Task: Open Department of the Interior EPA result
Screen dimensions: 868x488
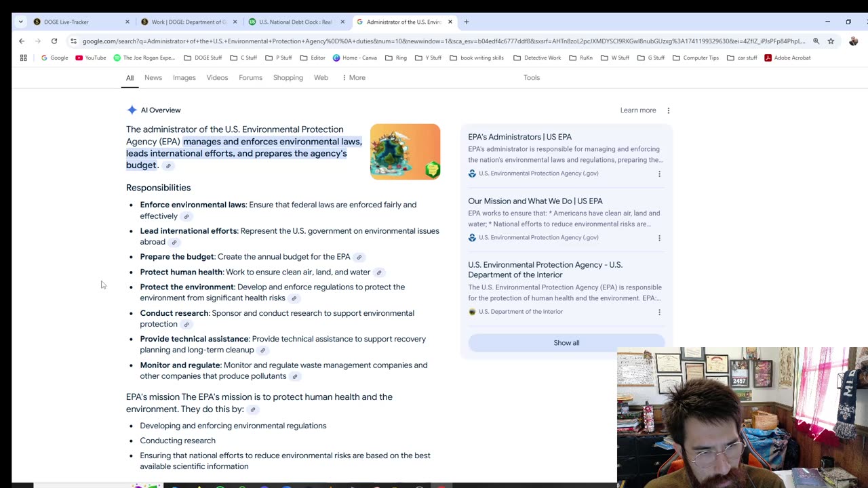Action: (545, 270)
